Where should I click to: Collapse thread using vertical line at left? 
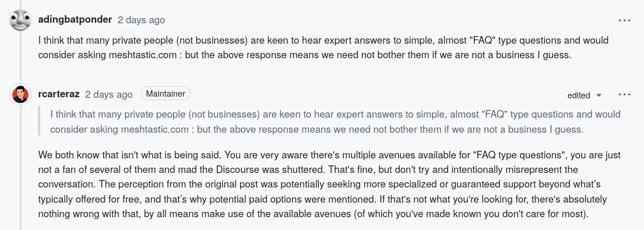20,164
